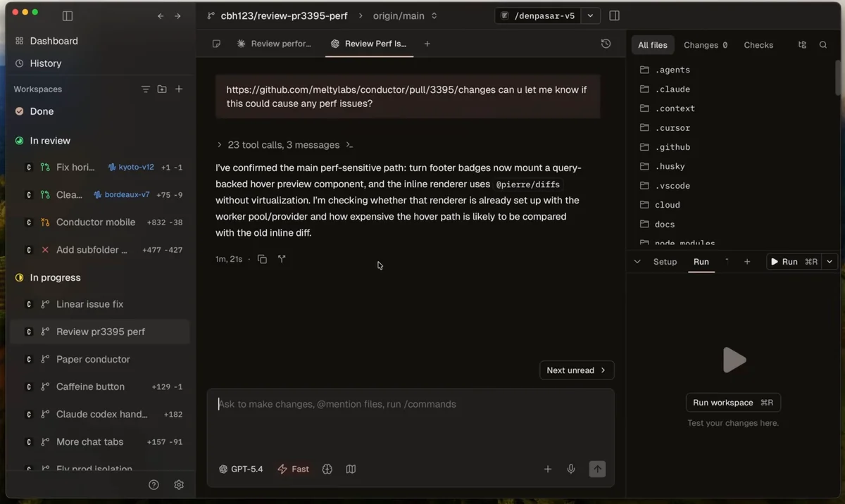
Task: Open the origin/main branch selector
Action: [405, 15]
